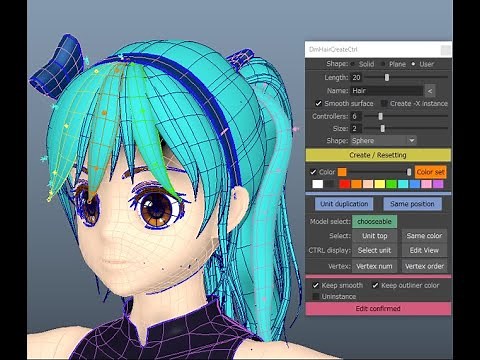Viewport: 480px width, 360px height.
Task: Click the Same position button
Action: click(x=412, y=204)
